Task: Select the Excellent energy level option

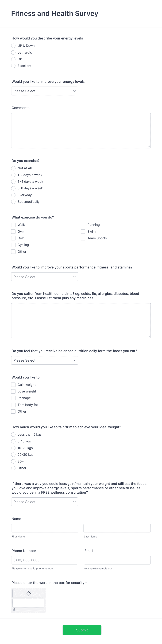Action: (x=13, y=66)
